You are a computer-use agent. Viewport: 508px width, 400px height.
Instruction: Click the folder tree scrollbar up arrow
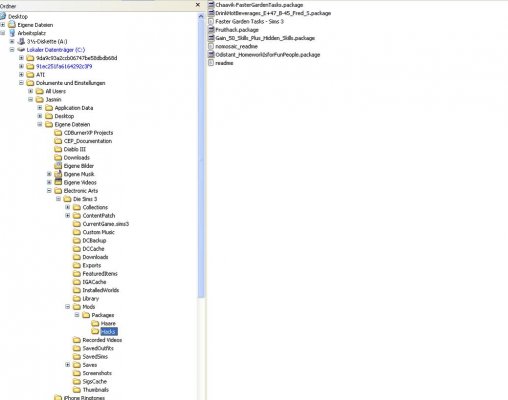(201, 16)
